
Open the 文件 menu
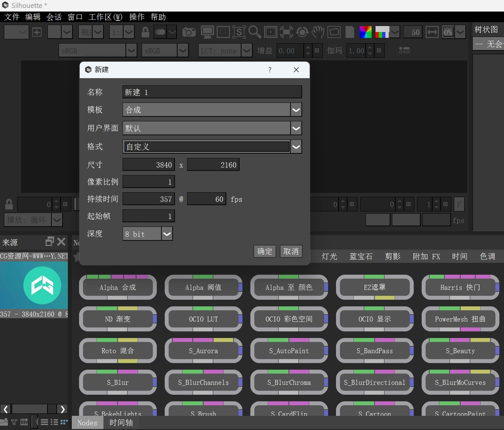[12, 17]
